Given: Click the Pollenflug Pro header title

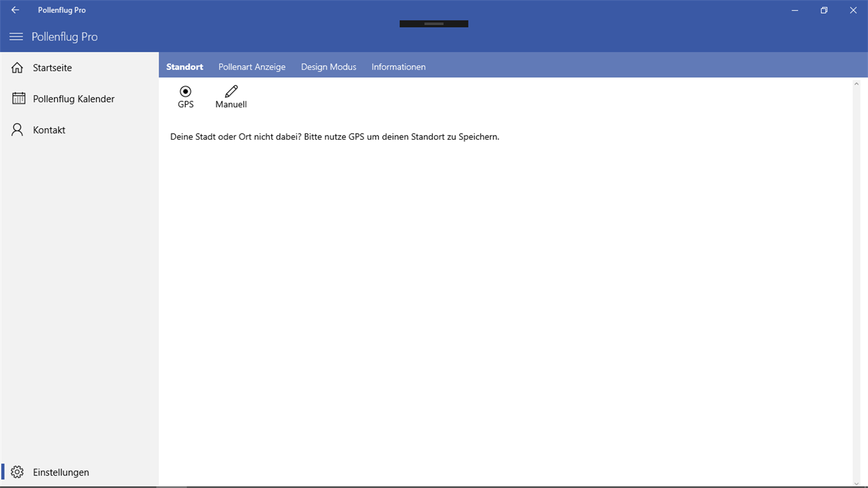Looking at the screenshot, I should coord(64,37).
